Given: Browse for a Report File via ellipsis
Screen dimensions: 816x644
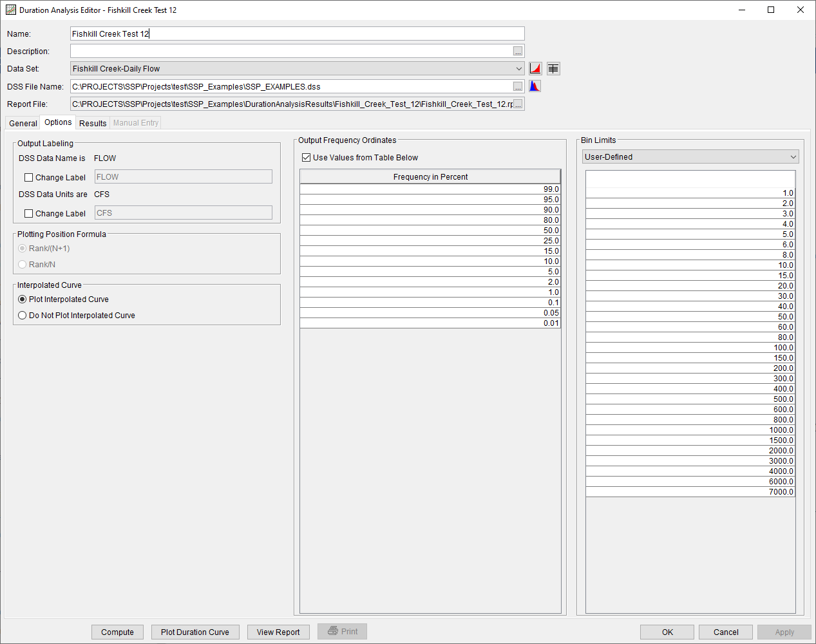Looking at the screenshot, I should tap(518, 104).
